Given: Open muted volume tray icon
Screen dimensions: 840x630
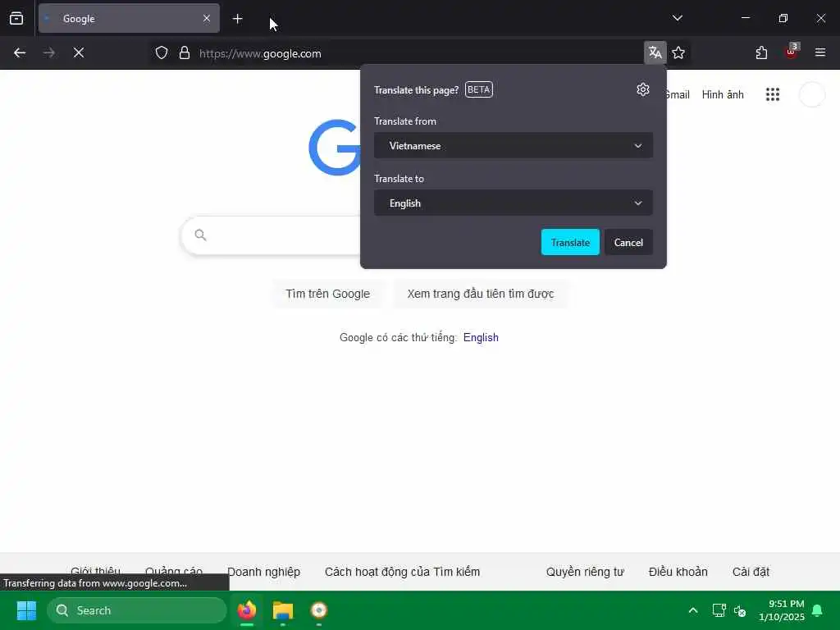Looking at the screenshot, I should 740,610.
